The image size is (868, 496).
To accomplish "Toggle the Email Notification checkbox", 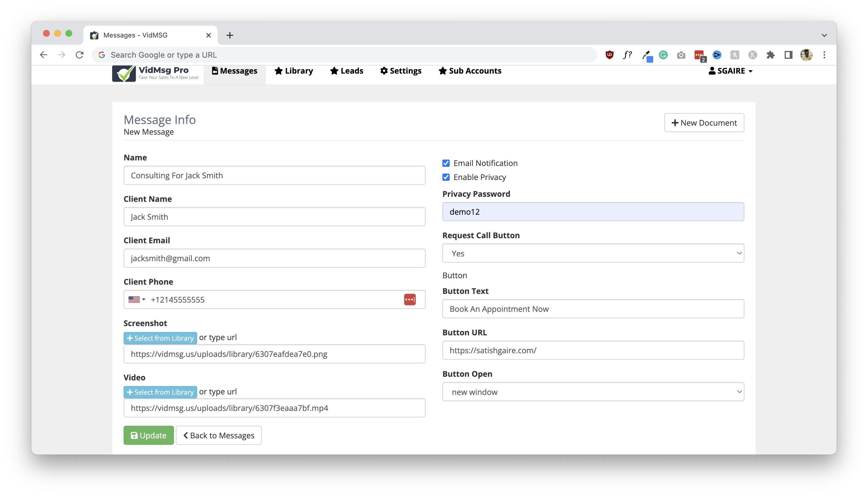I will pyautogui.click(x=446, y=163).
